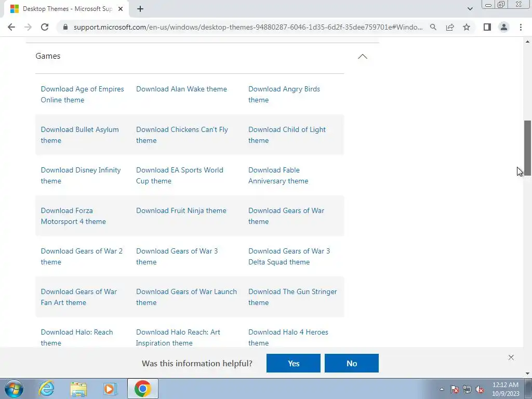This screenshot has width=532, height=399.
Task: Open the browser side panel
Action: [x=487, y=27]
